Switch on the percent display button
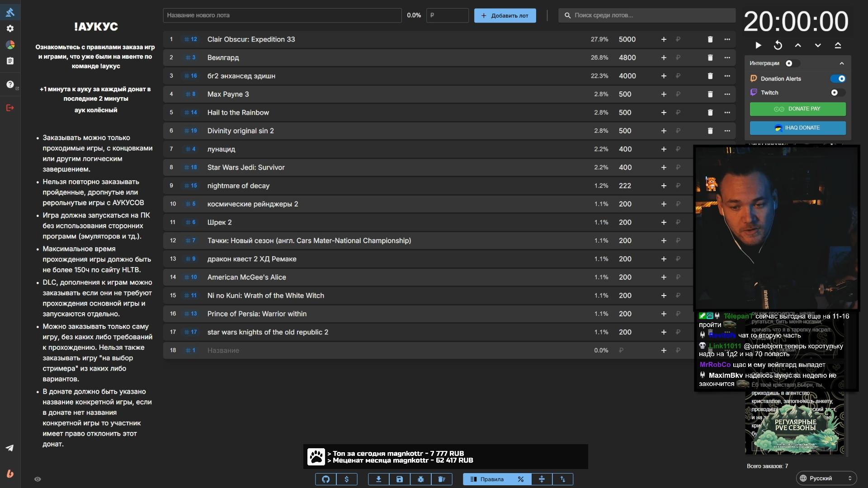 [520, 479]
